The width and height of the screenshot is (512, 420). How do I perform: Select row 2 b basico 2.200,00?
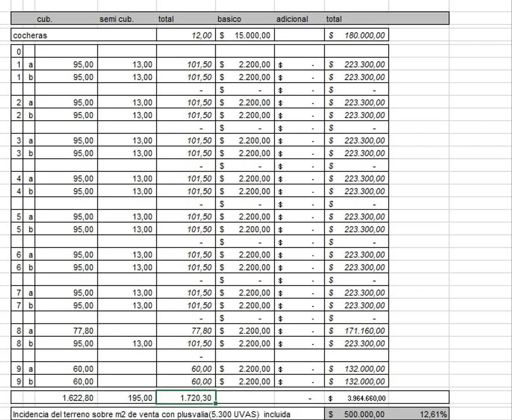coord(245,115)
